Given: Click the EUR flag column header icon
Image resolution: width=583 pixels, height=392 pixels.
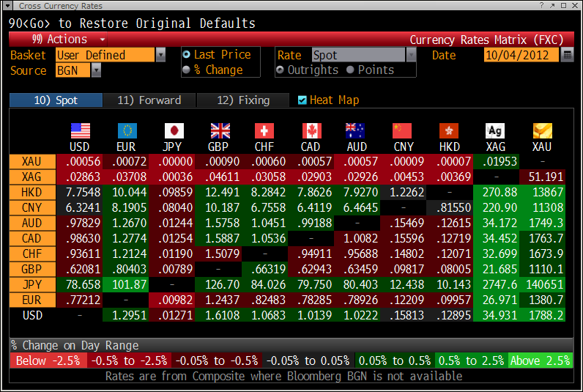Looking at the screenshot, I should point(127,130).
